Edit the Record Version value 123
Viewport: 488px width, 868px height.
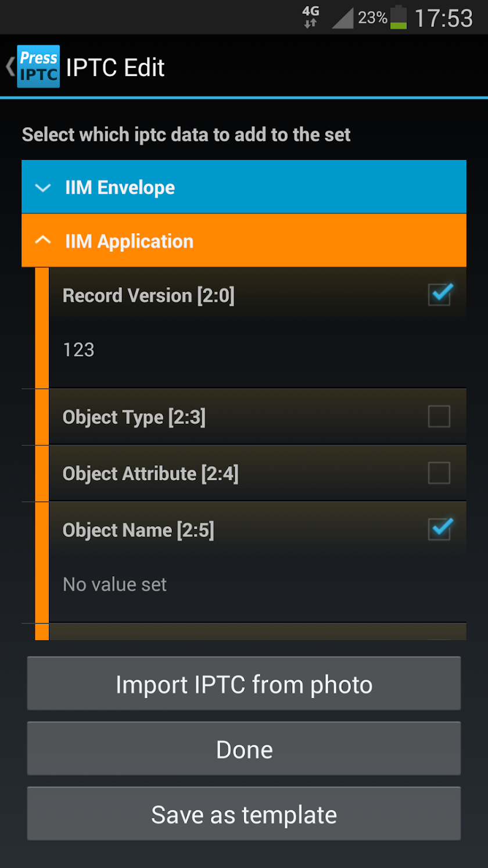click(78, 349)
